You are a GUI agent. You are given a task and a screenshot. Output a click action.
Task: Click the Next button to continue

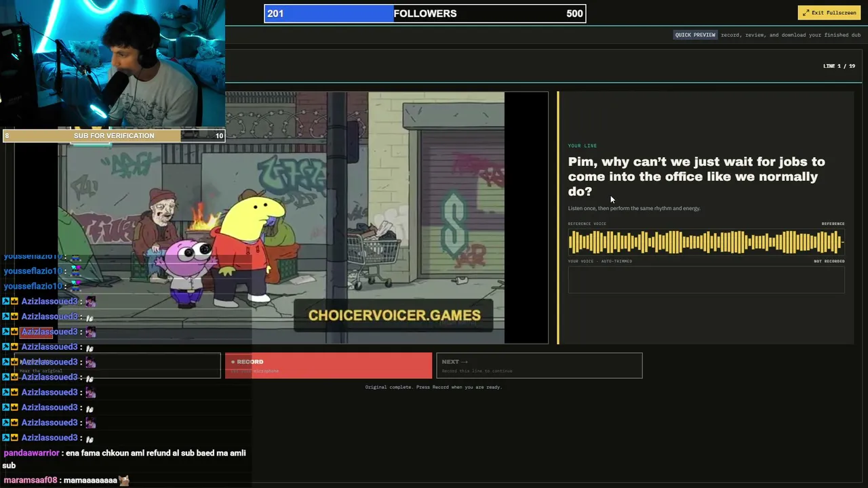point(539,365)
